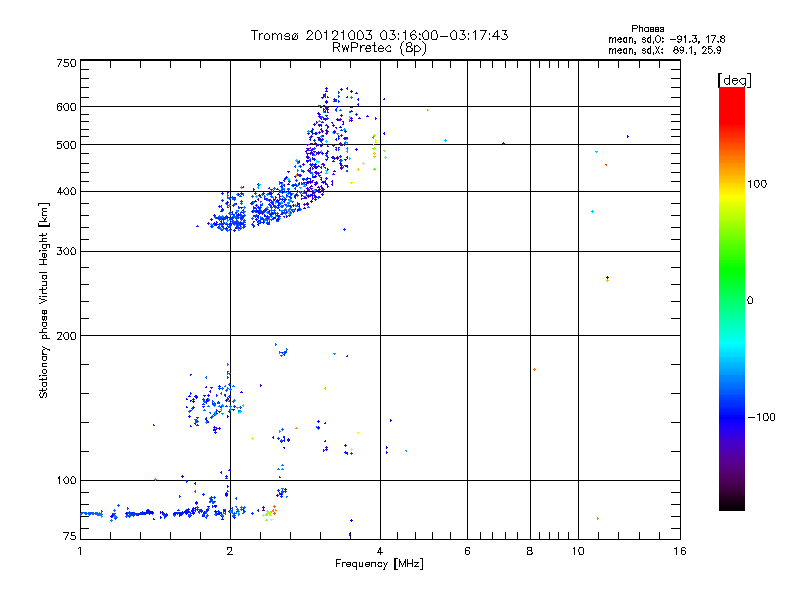Click the '8' x-axis tick label
The width and height of the screenshot is (800, 600).
pyautogui.click(x=530, y=551)
